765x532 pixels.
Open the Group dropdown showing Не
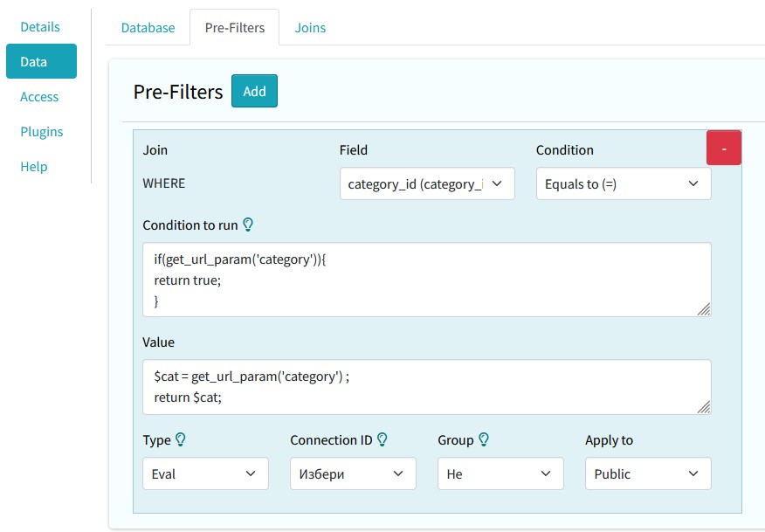coord(500,473)
